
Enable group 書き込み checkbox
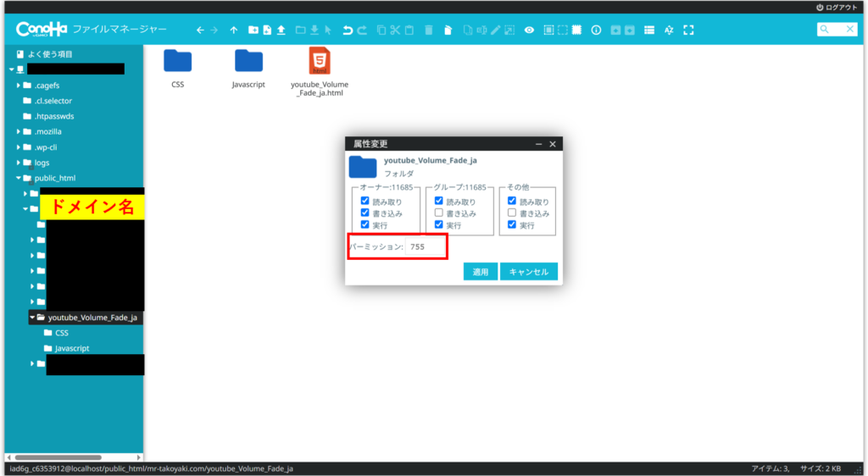click(x=439, y=213)
